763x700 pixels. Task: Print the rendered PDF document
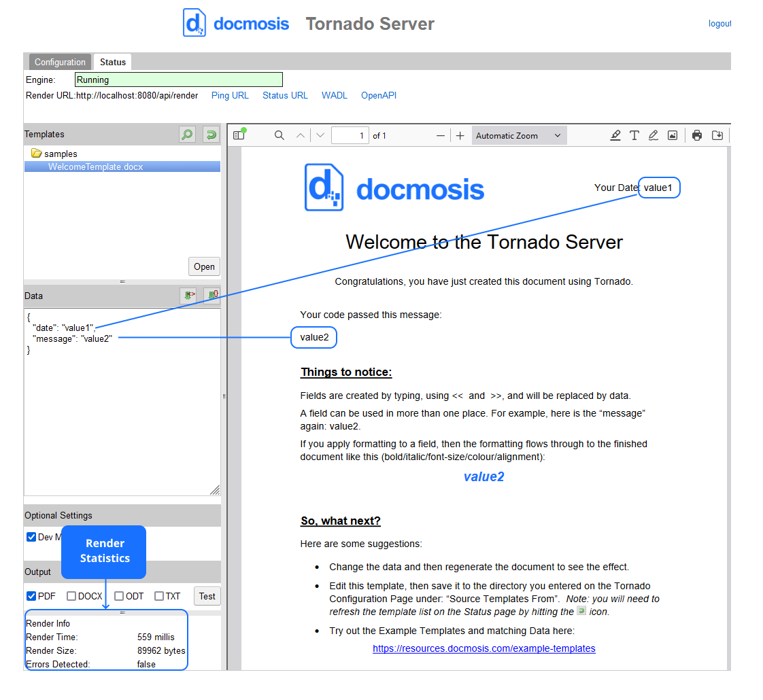point(697,135)
